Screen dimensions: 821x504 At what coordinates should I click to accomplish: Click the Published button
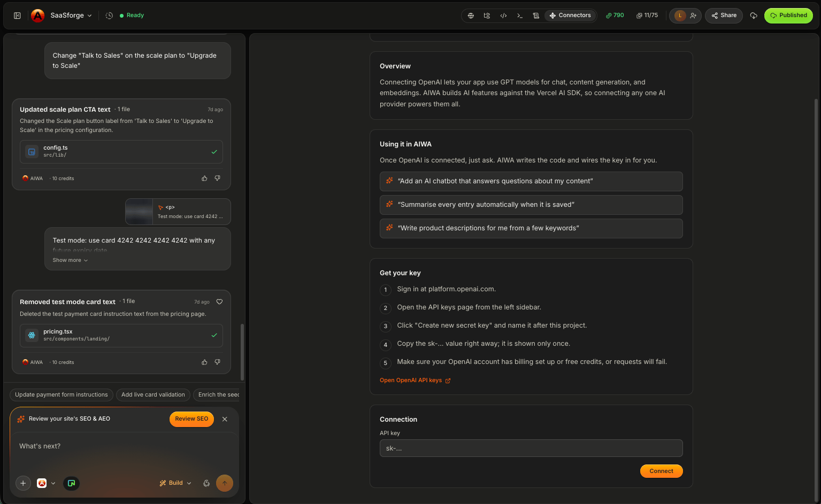(x=788, y=15)
